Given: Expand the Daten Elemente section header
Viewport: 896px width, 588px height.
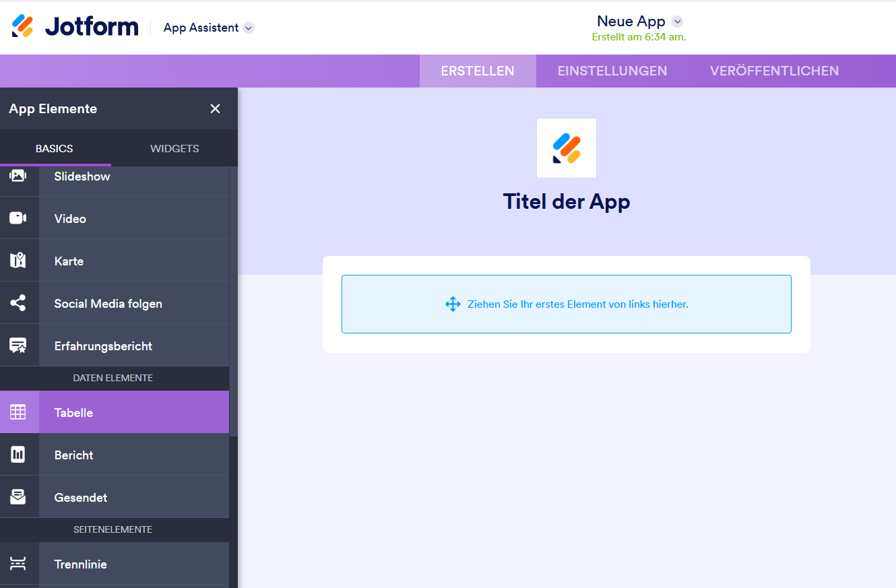Looking at the screenshot, I should 113,378.
